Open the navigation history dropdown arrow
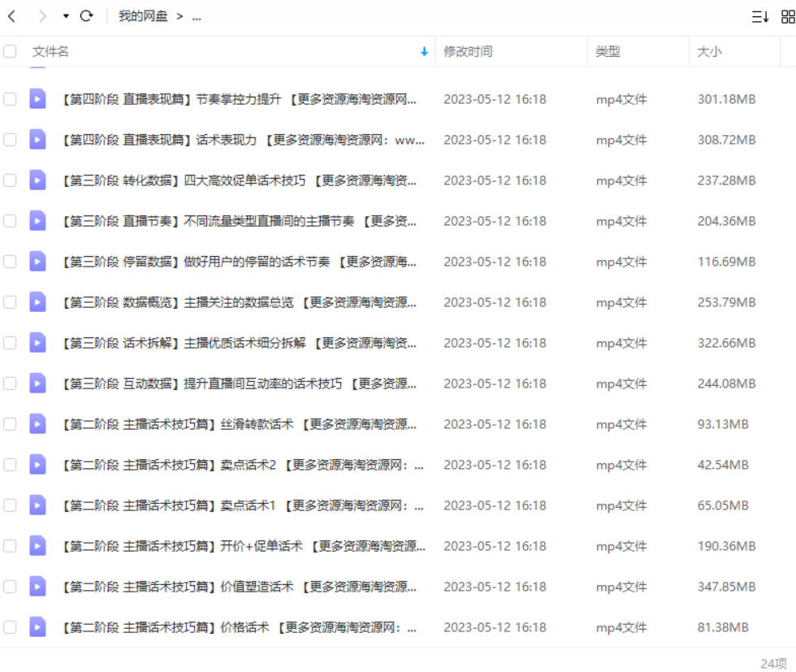The image size is (796, 672). [x=66, y=16]
